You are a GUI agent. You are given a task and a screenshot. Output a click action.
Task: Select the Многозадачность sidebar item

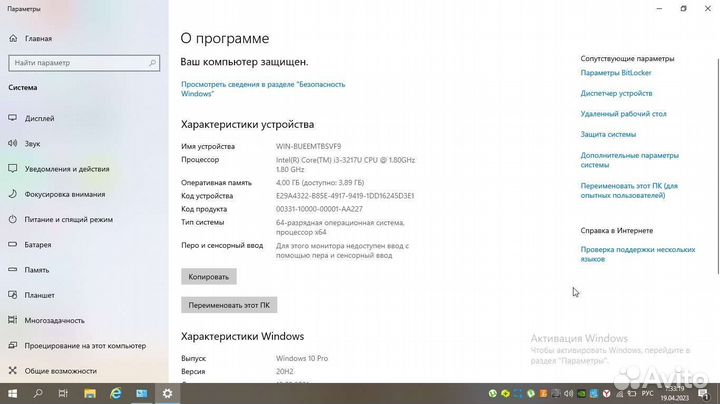(46, 320)
